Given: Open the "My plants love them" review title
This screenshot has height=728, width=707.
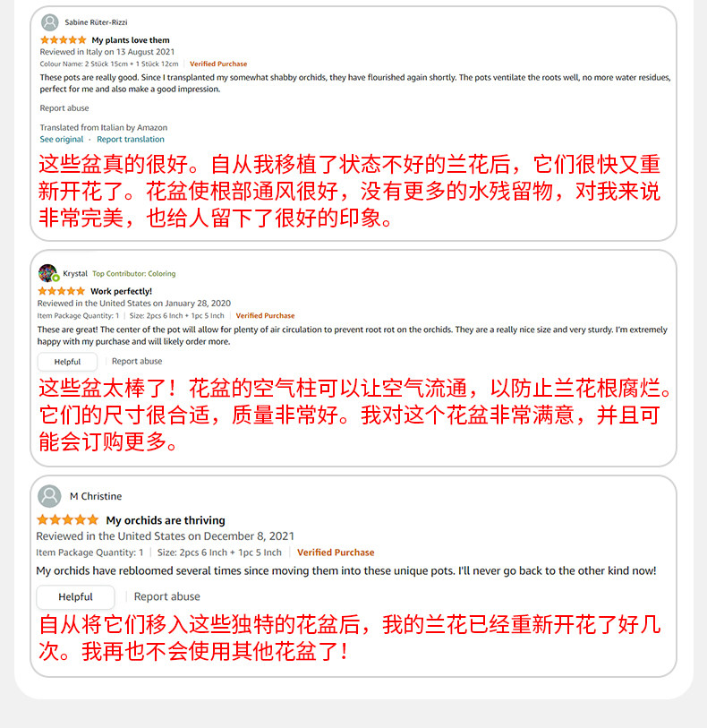Looking at the screenshot, I should pyautogui.click(x=131, y=40).
